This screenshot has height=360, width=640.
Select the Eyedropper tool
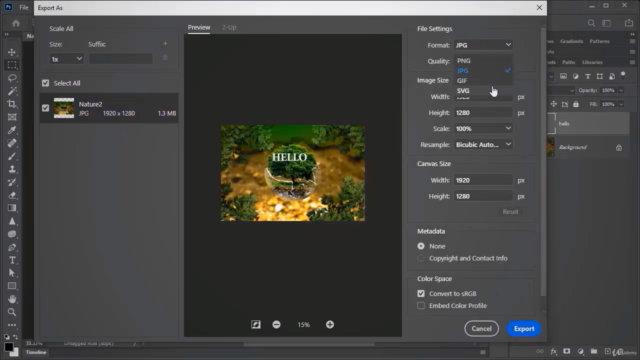coord(12,130)
